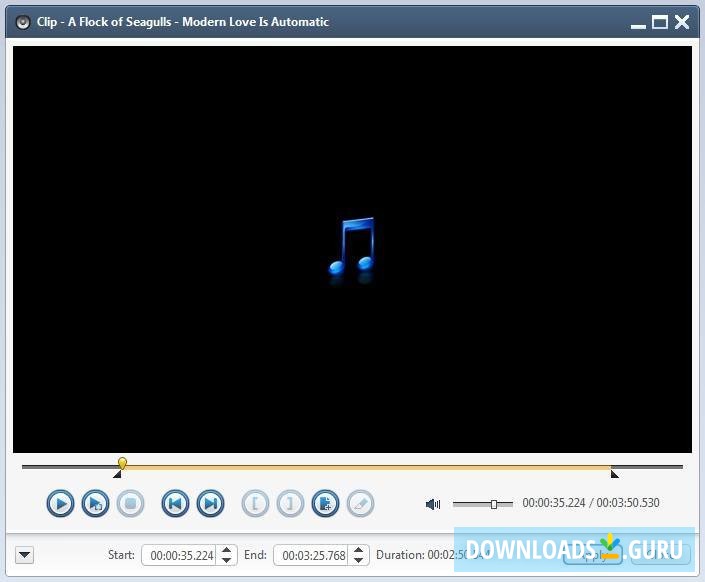
Task: Click the total time 00:03:50.530 readout
Action: (628, 502)
